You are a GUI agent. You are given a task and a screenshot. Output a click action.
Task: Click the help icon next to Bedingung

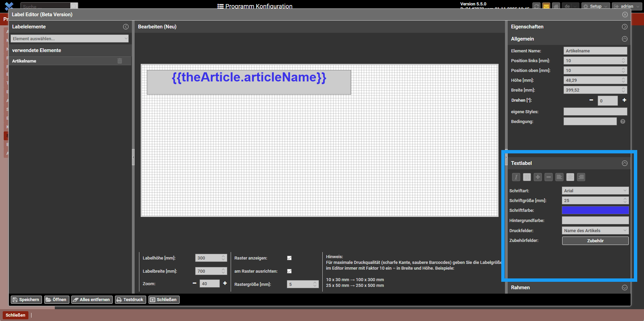pos(622,122)
